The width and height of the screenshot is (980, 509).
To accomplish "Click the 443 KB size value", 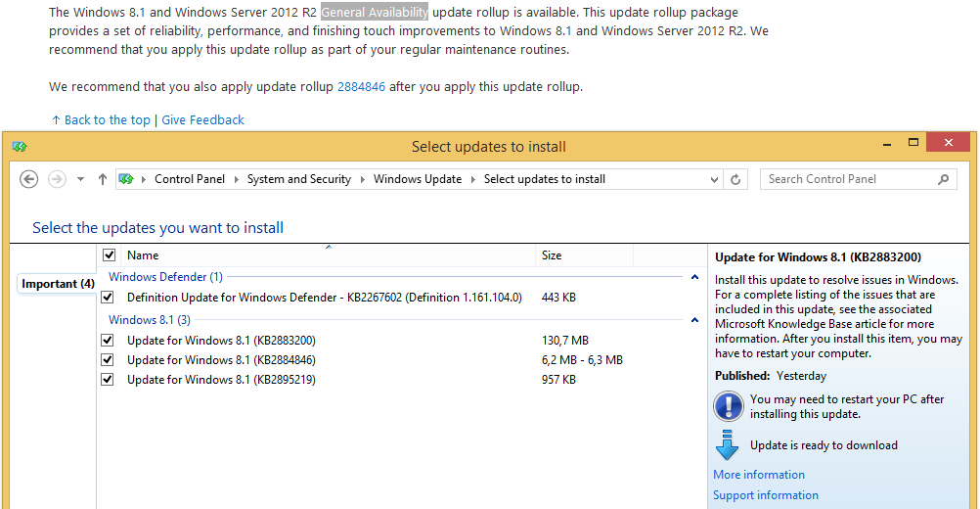I will coord(558,297).
